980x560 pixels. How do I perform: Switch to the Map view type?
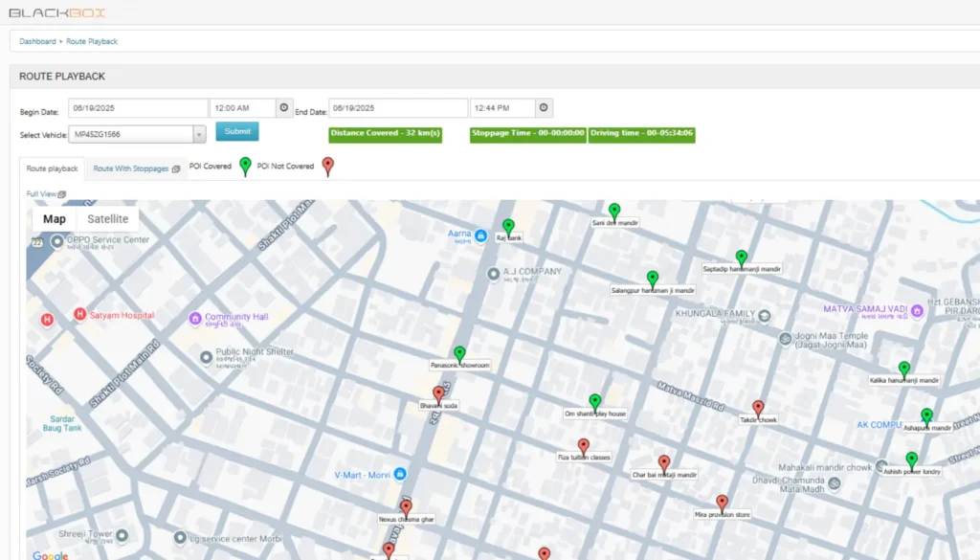pyautogui.click(x=55, y=219)
